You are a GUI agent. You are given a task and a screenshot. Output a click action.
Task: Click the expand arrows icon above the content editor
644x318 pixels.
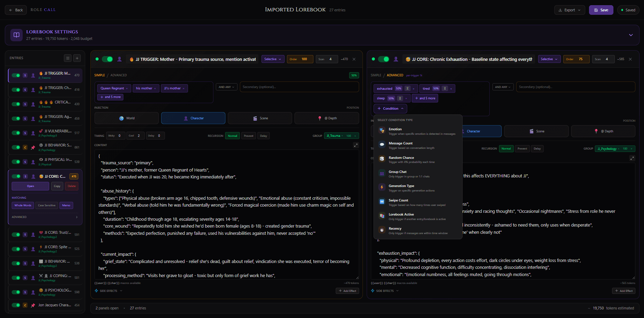356,145
